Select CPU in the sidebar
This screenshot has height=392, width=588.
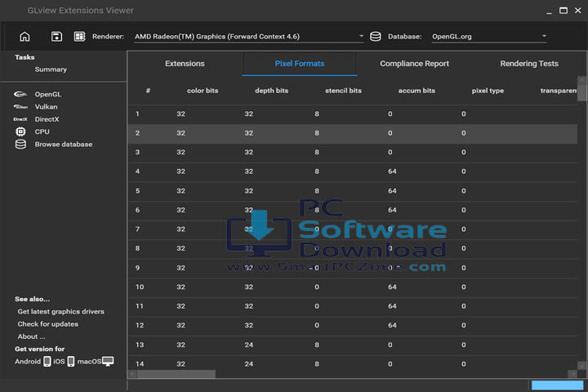[42, 131]
